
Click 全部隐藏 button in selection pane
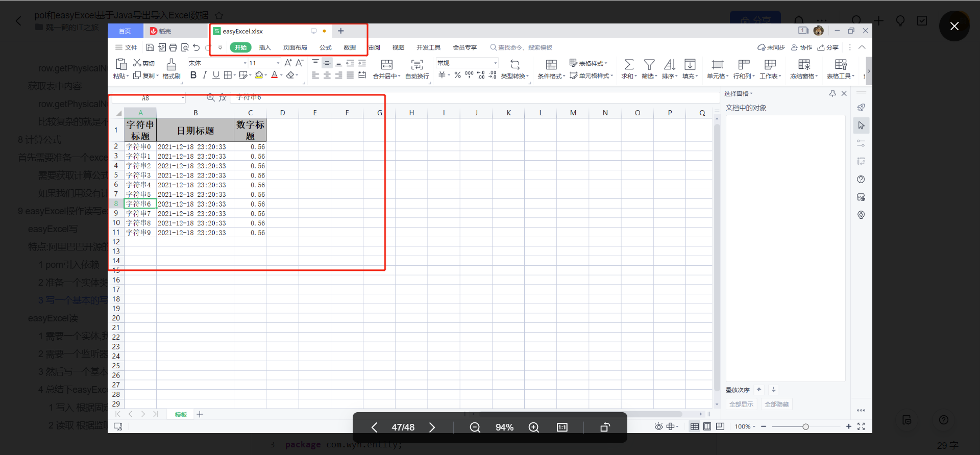click(776, 404)
